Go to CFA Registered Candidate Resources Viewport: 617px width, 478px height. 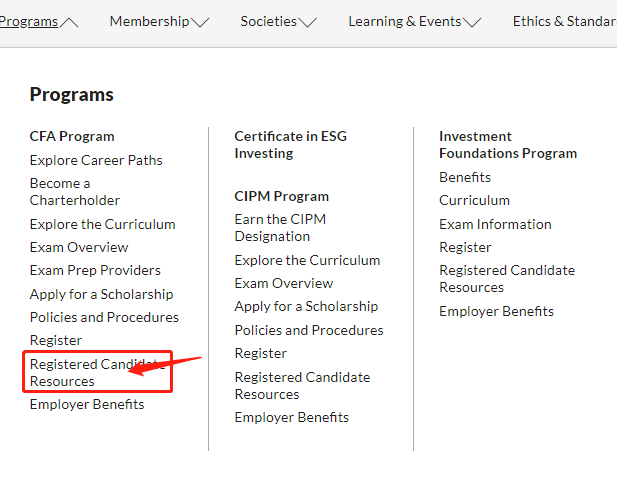tap(90, 372)
